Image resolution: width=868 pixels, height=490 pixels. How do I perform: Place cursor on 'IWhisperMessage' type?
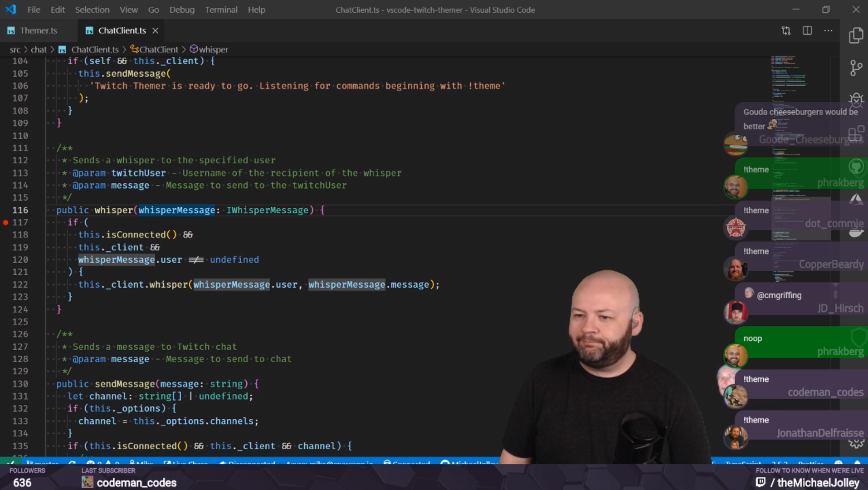pos(268,210)
